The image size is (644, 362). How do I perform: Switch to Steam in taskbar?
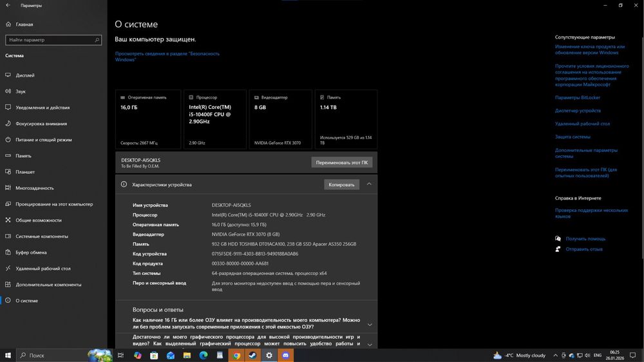pos(252,355)
